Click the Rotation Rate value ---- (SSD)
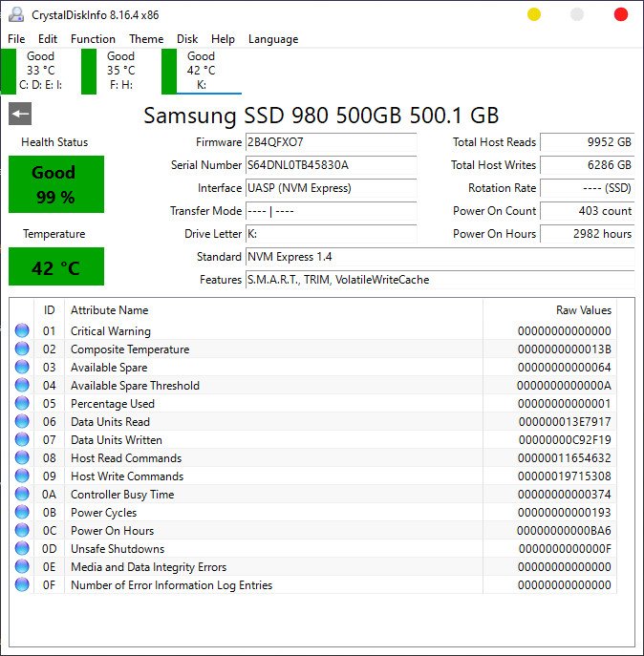644x656 pixels. coord(588,188)
